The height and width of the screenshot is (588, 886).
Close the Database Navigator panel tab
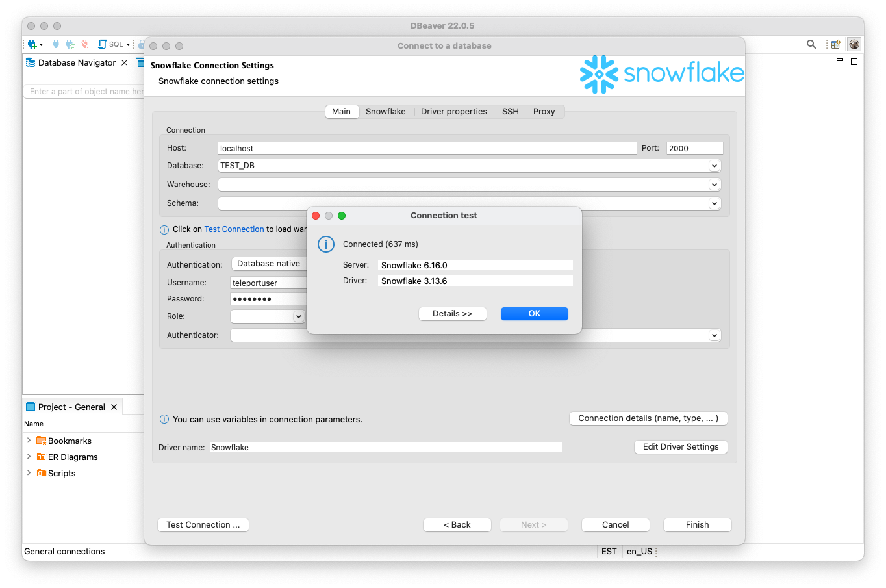tap(125, 63)
